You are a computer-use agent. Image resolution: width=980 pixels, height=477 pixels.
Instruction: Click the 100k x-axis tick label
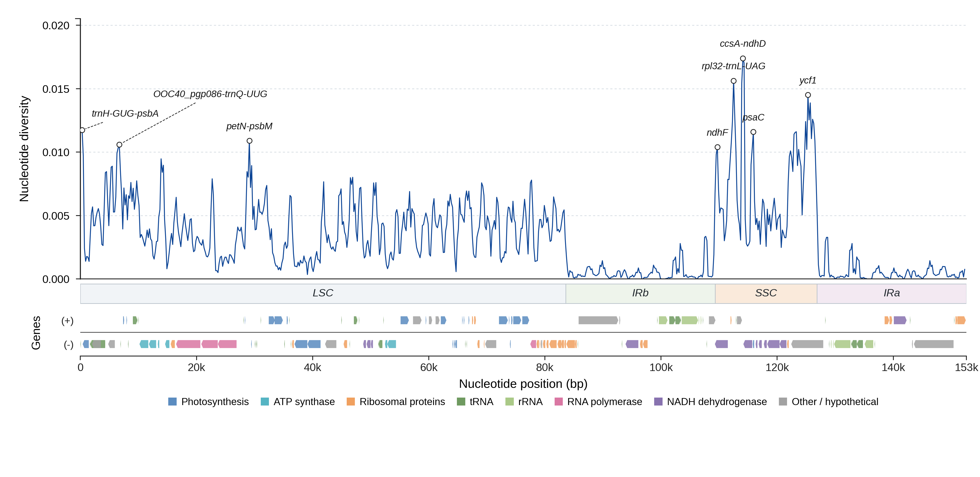(x=661, y=367)
